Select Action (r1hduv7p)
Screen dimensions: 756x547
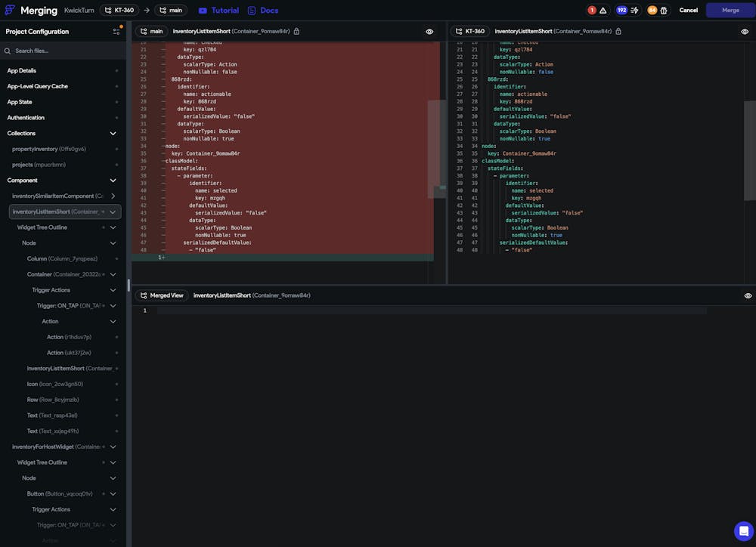pyautogui.click(x=69, y=337)
